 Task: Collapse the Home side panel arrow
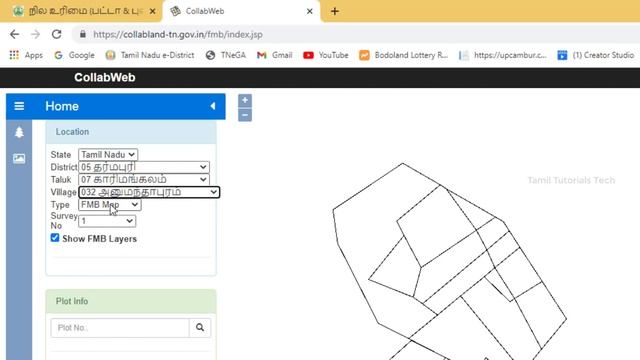(x=213, y=106)
